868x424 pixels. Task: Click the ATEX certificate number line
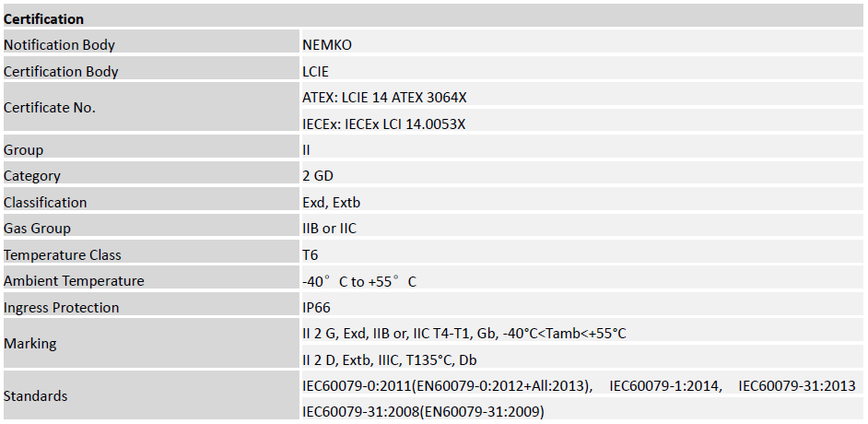[x=391, y=97]
